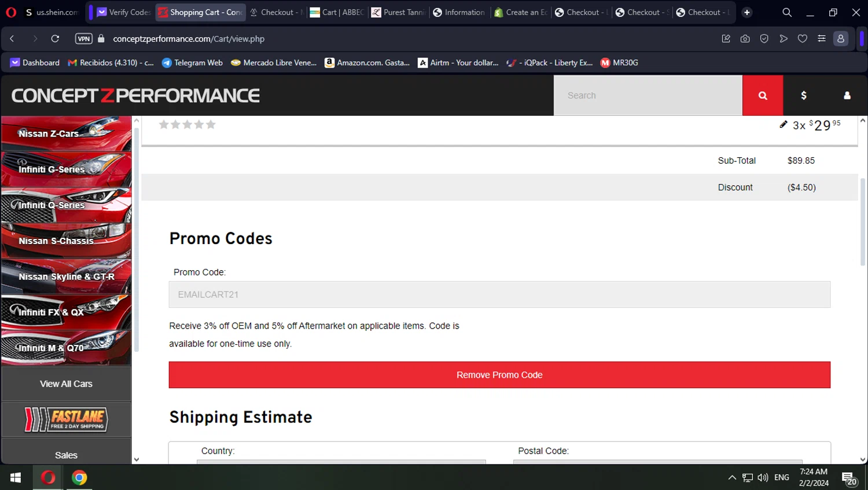Select the Nissan Skyline & GT-R category

click(67, 277)
